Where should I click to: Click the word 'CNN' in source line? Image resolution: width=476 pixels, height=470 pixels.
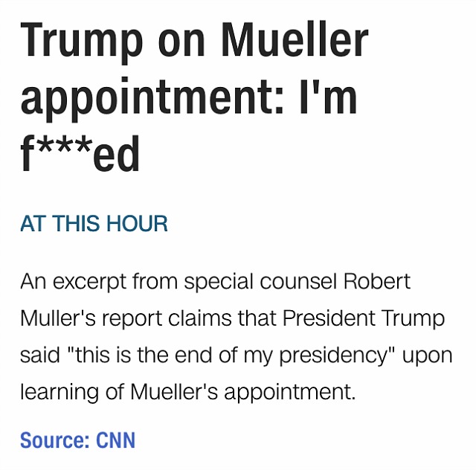click(x=116, y=440)
